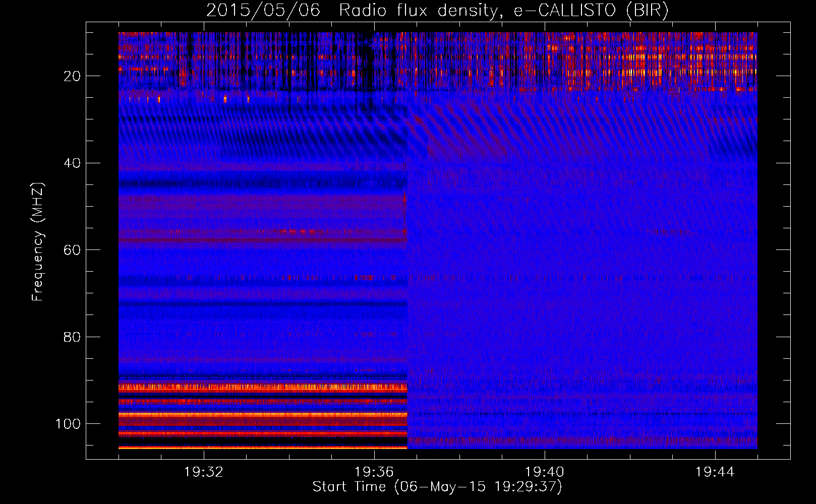Screen dimensions: 816x504
Task: Click the 20 MHz frequency tick label
Action: (72, 76)
